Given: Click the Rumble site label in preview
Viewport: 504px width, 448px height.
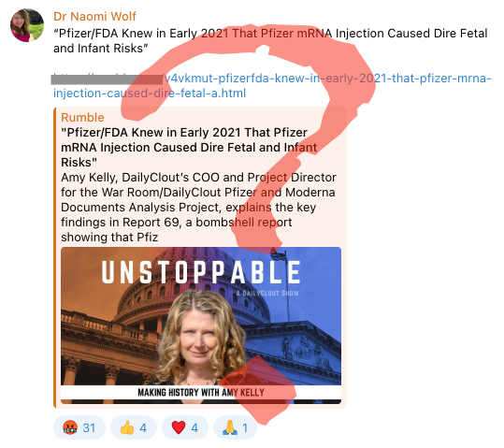Looking at the screenshot, I should click(82, 118).
